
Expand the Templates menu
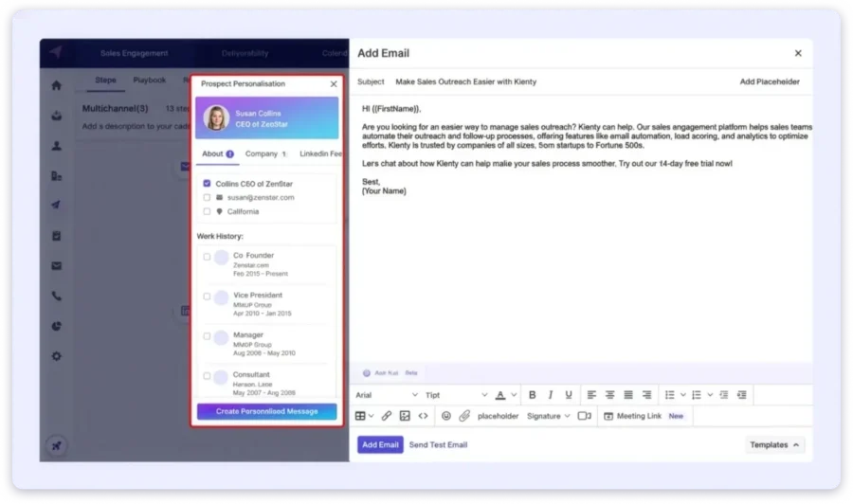point(774,444)
